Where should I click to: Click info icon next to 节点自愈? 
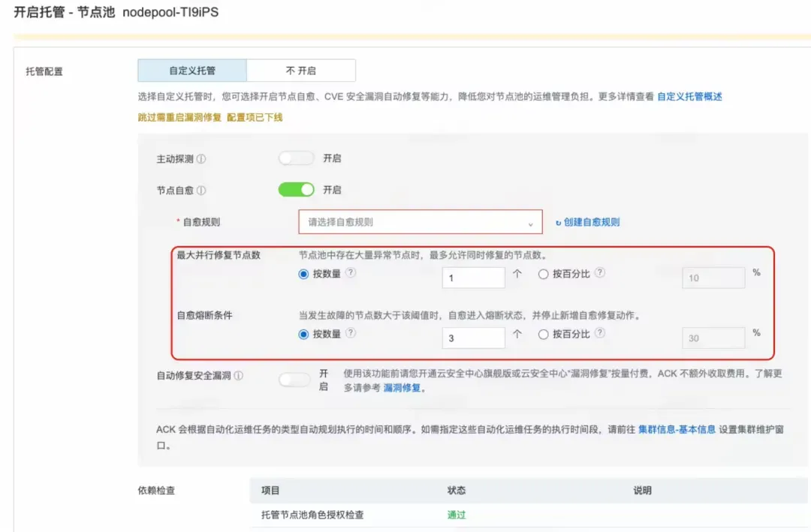[201, 191]
